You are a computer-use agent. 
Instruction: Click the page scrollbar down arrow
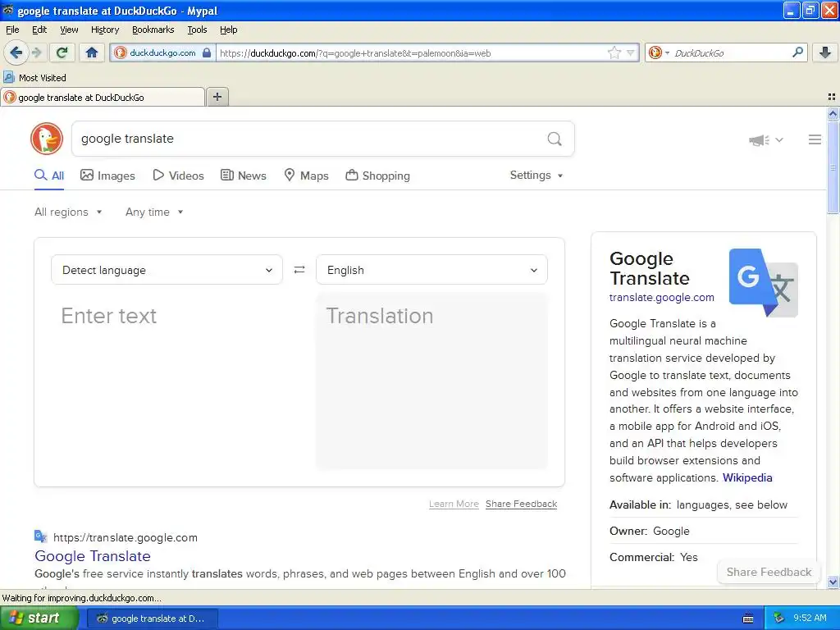833,582
